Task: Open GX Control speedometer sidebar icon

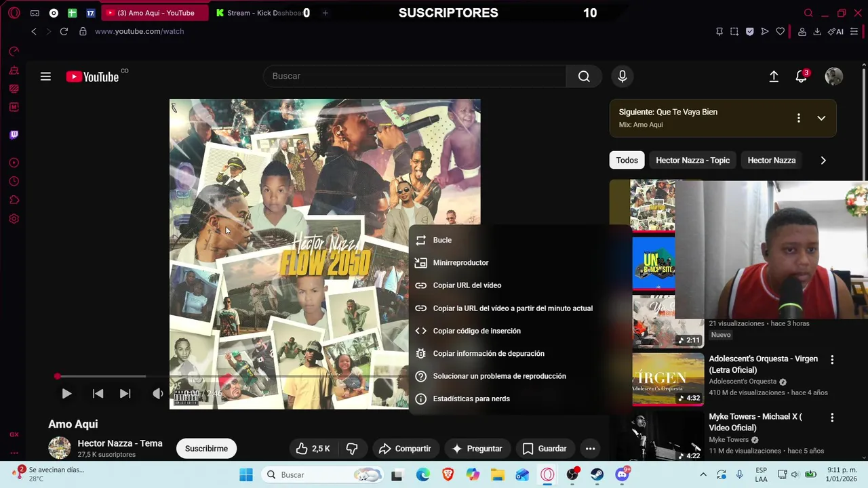Action: pyautogui.click(x=14, y=52)
